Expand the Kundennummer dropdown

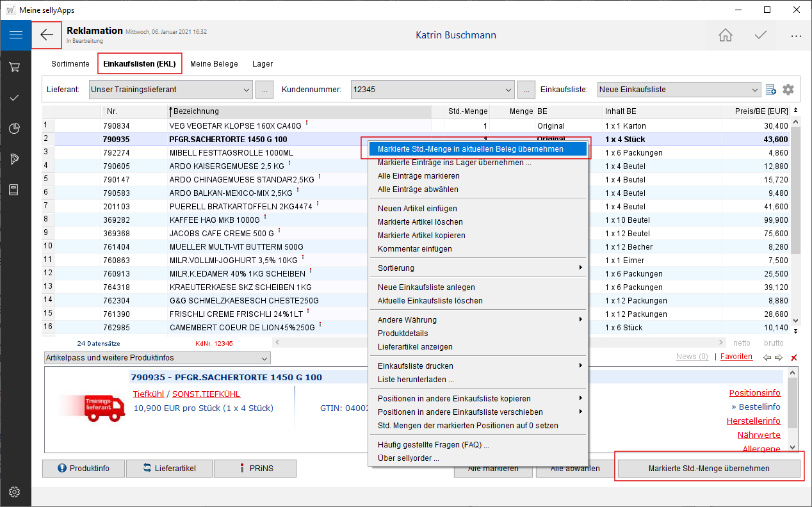coord(508,90)
